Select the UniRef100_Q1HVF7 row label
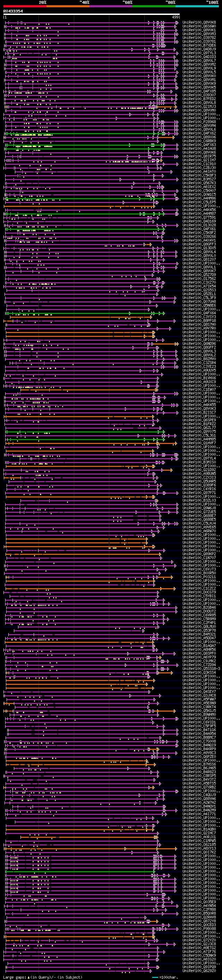 pyautogui.click(x=199, y=443)
